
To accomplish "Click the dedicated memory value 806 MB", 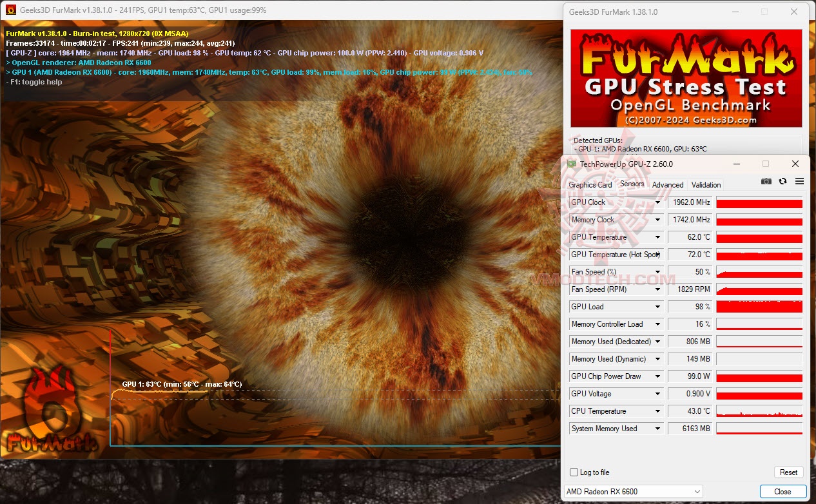I will 690,342.
